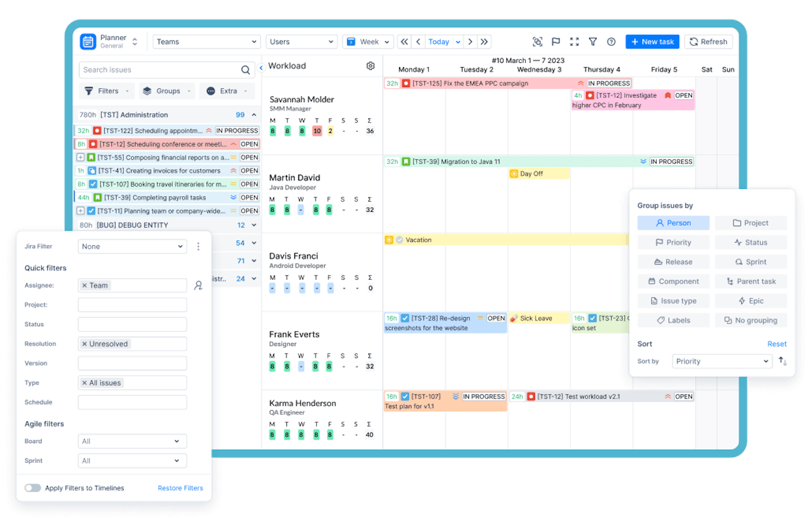This screenshot has width=812, height=518.
Task: Toggle sort direction arrows icon
Action: click(x=782, y=361)
